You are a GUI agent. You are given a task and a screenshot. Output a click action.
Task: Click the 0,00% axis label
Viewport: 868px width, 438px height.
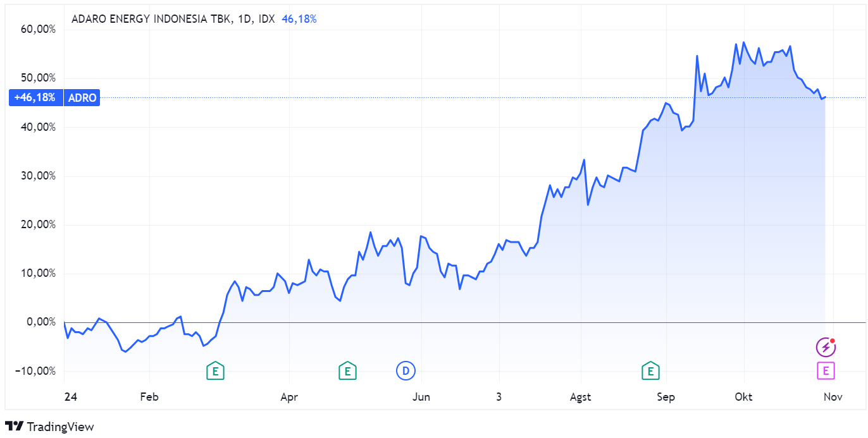coord(40,322)
